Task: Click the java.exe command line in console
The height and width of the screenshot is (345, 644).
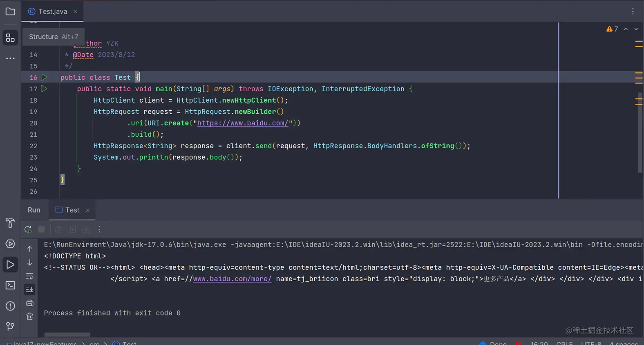Action: (x=344, y=245)
